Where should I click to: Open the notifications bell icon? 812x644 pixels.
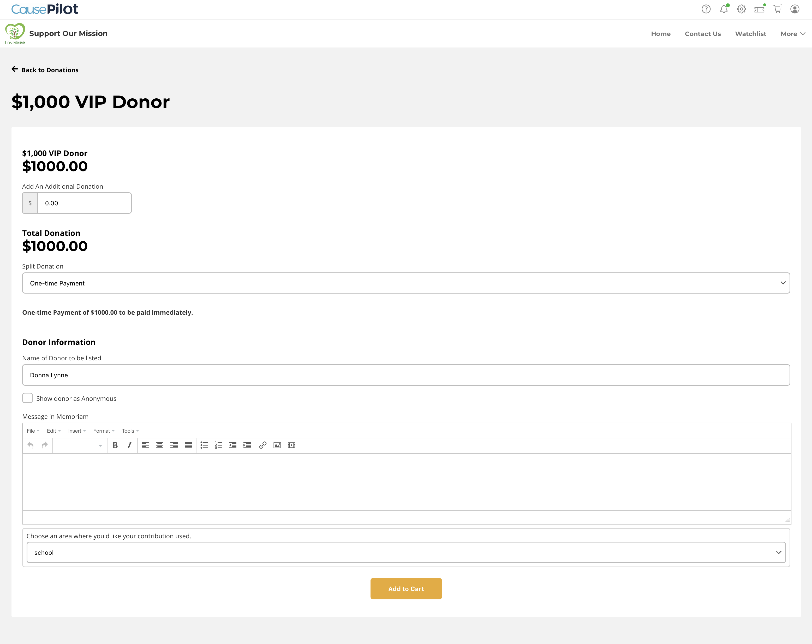pyautogui.click(x=724, y=9)
